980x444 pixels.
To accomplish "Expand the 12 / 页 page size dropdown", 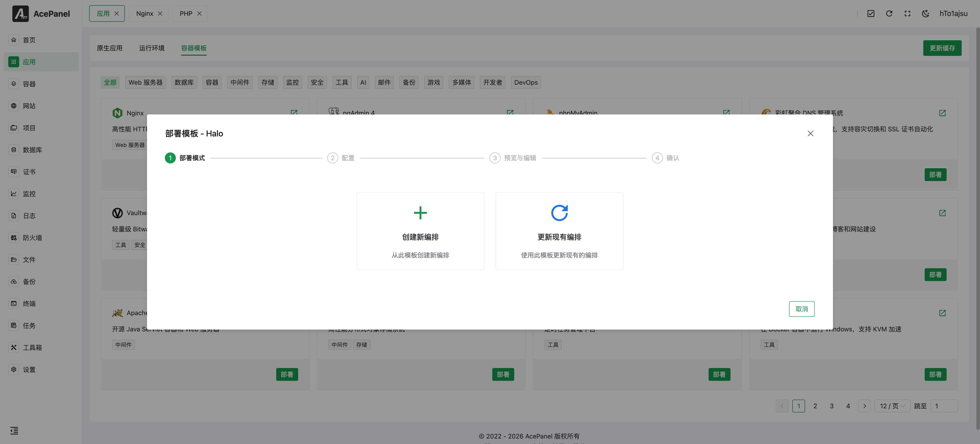I will [x=892, y=406].
